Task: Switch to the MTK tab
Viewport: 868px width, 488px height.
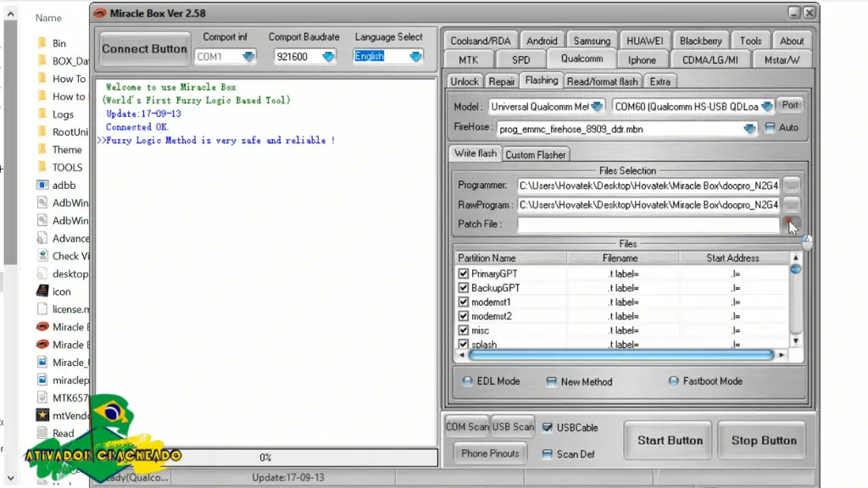Action: click(468, 60)
